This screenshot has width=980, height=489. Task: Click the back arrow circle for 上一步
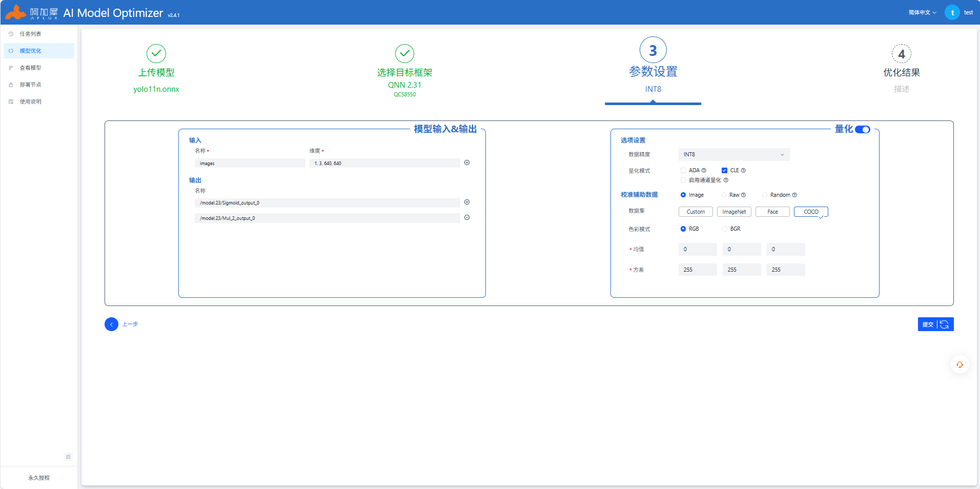coord(111,324)
